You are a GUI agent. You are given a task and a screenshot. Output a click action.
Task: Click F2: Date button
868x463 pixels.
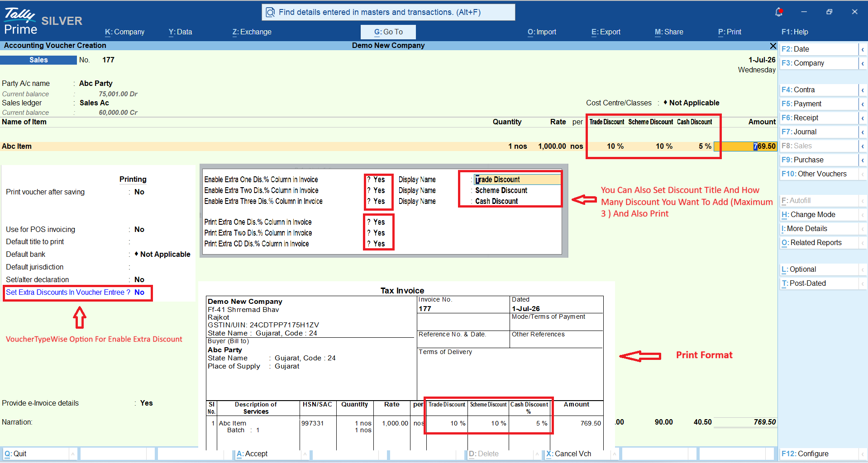(x=819, y=49)
